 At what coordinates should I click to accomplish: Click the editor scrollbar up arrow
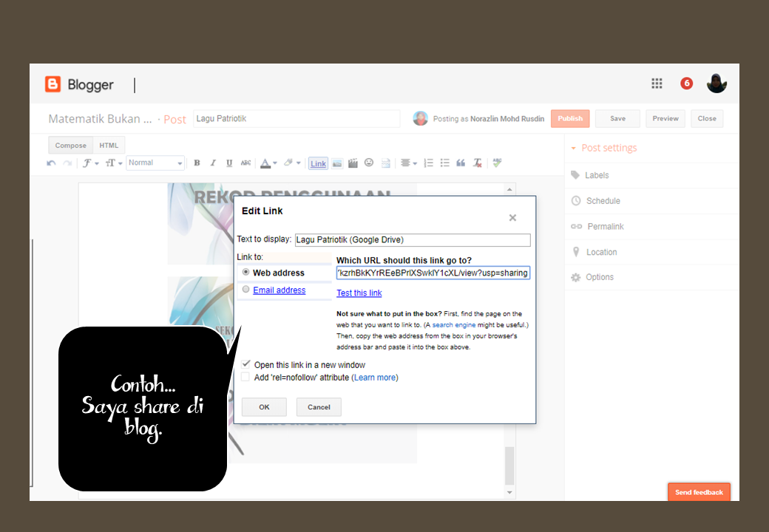[x=509, y=189]
